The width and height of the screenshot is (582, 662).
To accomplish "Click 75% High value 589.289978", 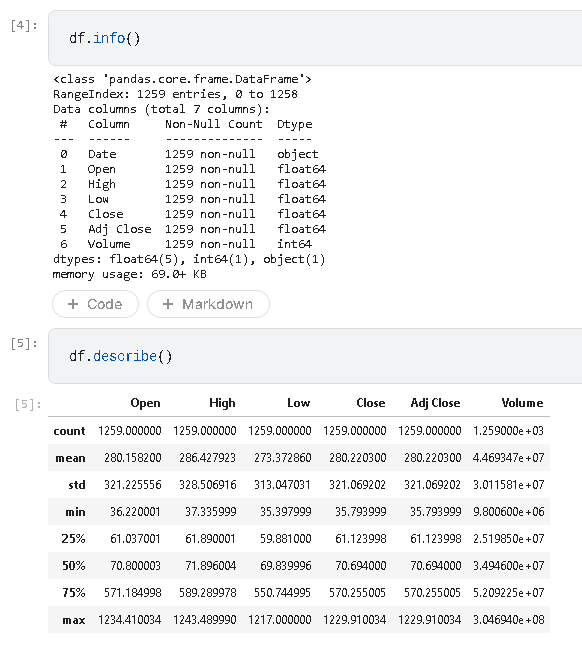I will click(208, 593).
